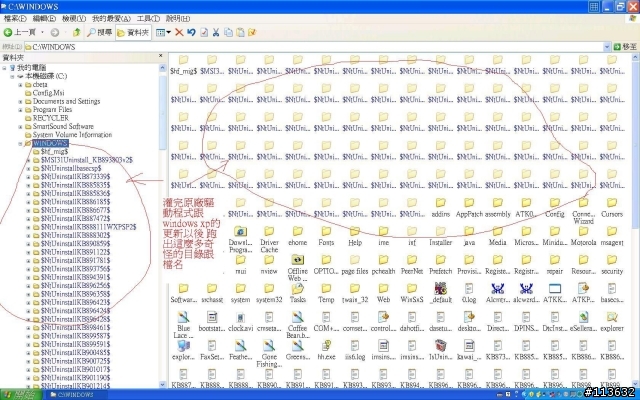This screenshot has height=400, width=640.
Task: Click the blue Undo arrow icon
Action: (191, 32)
